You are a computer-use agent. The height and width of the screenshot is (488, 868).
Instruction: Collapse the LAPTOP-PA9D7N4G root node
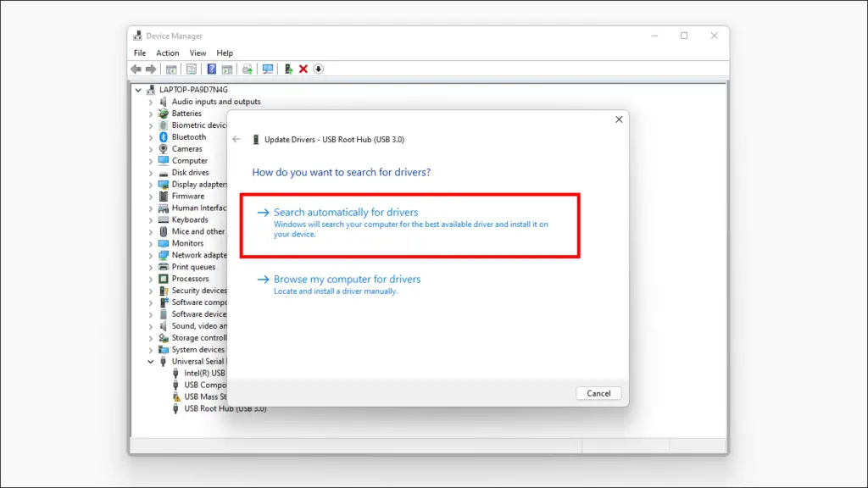pyautogui.click(x=138, y=90)
